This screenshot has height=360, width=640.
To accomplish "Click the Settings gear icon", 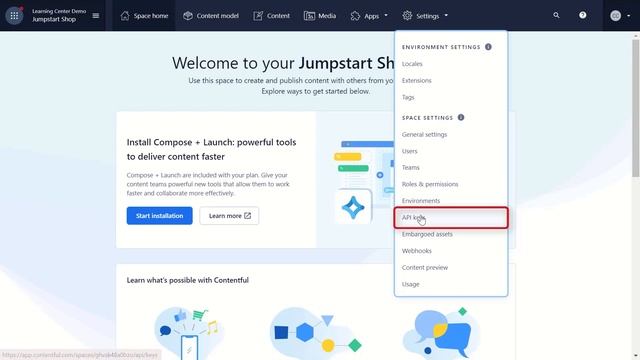I will click(x=407, y=16).
